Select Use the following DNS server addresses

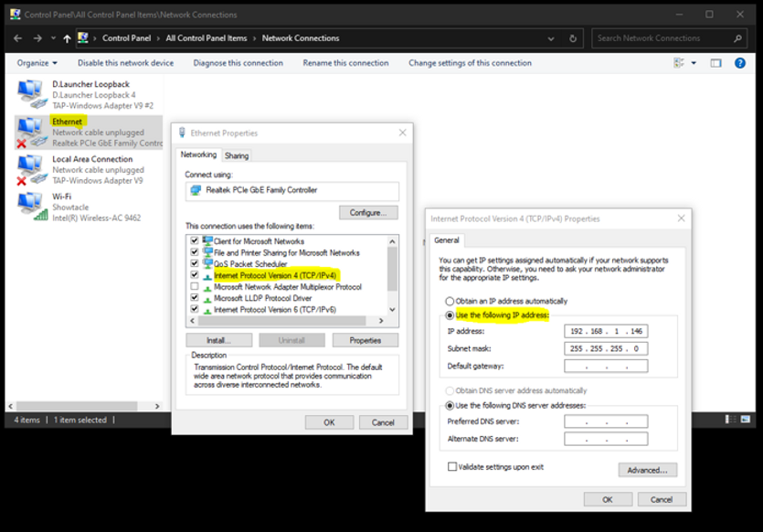[450, 406]
